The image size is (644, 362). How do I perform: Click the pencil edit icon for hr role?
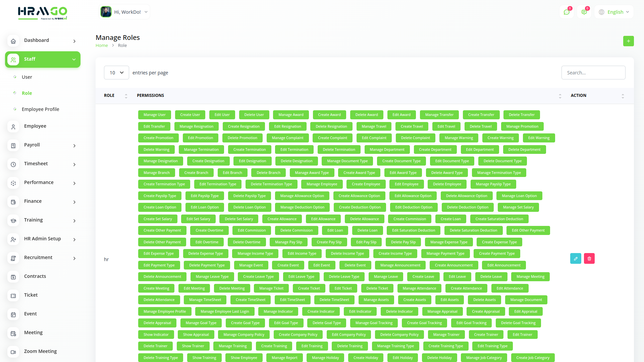(x=576, y=258)
